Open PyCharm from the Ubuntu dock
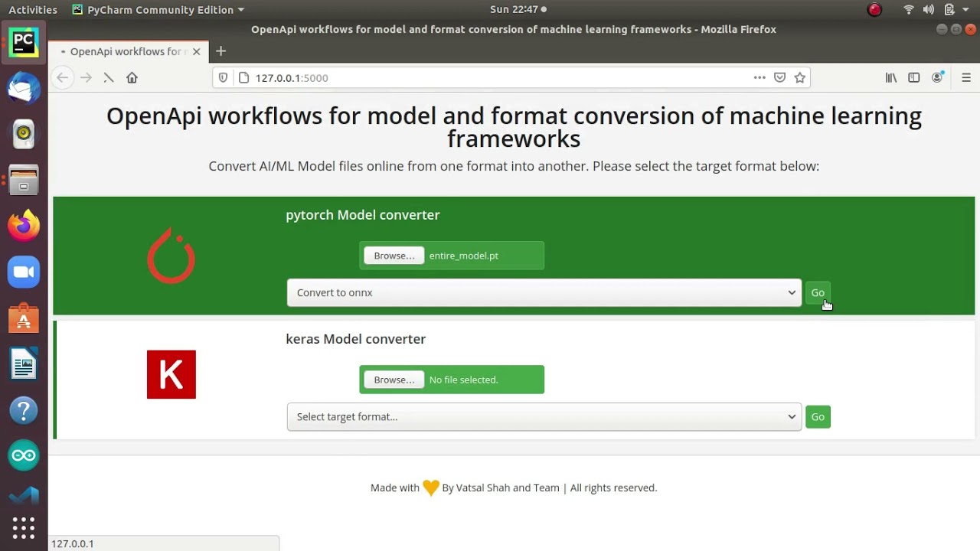This screenshot has width=980, height=551. tap(24, 41)
